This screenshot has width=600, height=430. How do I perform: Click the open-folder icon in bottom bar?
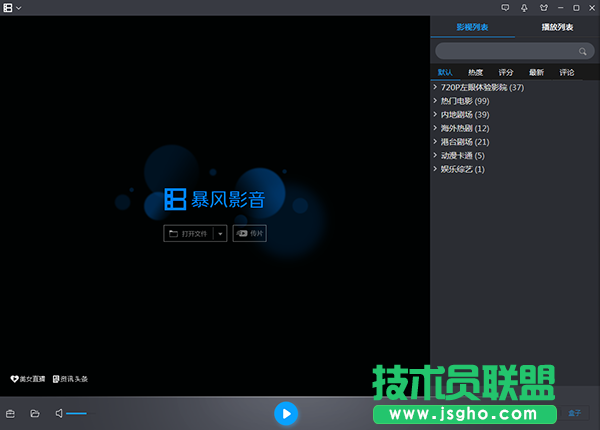click(34, 413)
